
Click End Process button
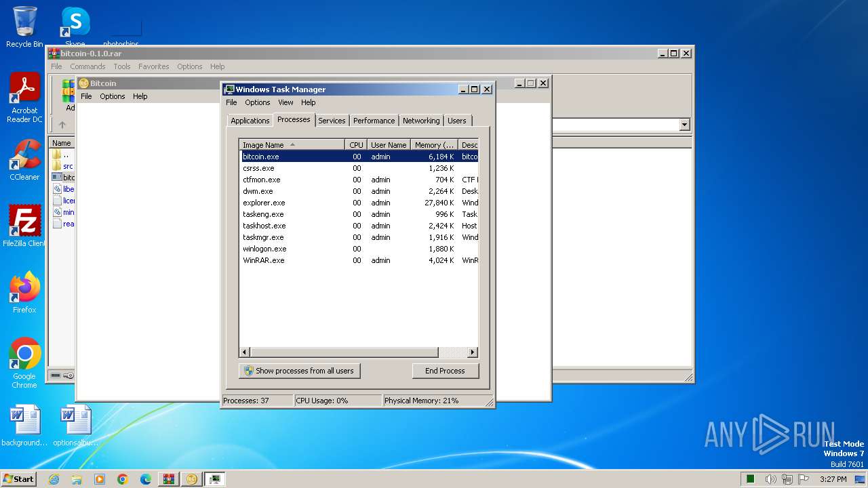point(445,371)
